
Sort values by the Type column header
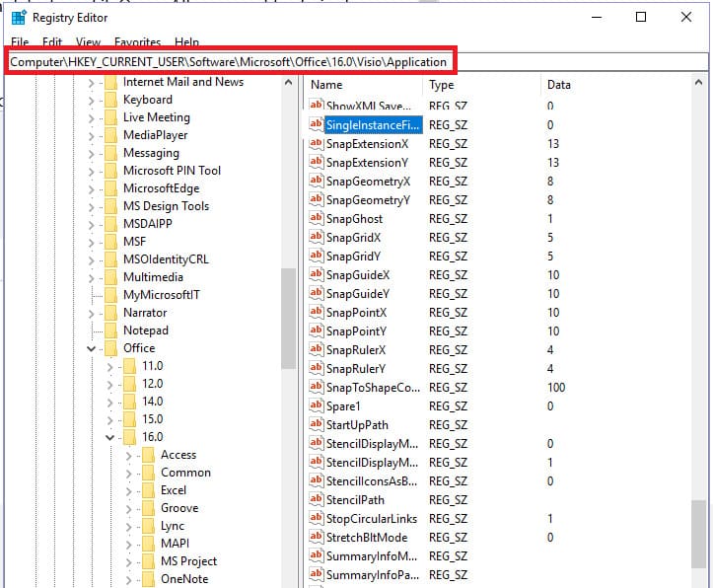tap(482, 85)
